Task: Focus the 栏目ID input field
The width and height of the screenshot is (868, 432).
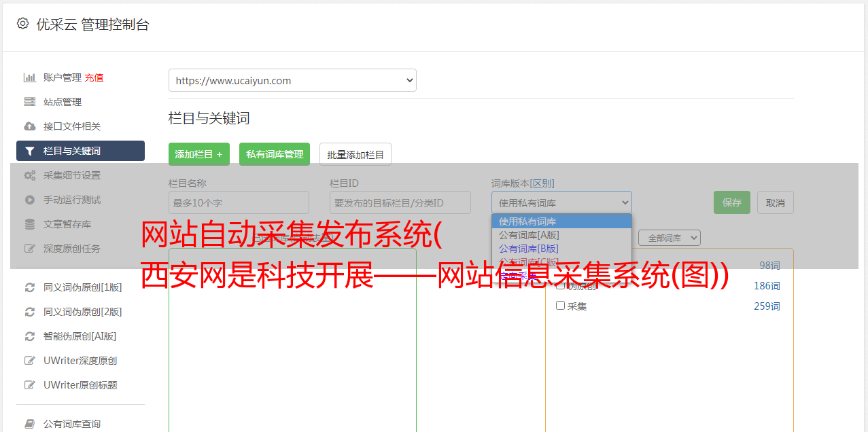Action: [400, 202]
